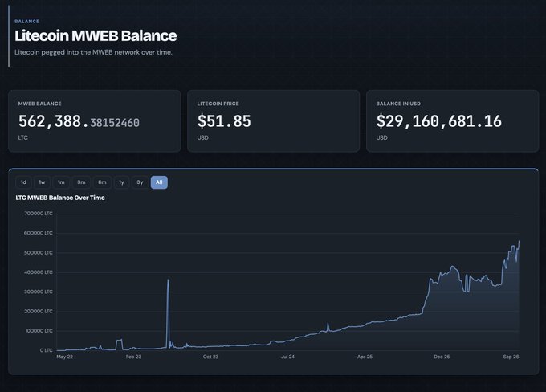Screen dimensions: 546x392
Task: Choose the 6m time range
Action: (103, 182)
